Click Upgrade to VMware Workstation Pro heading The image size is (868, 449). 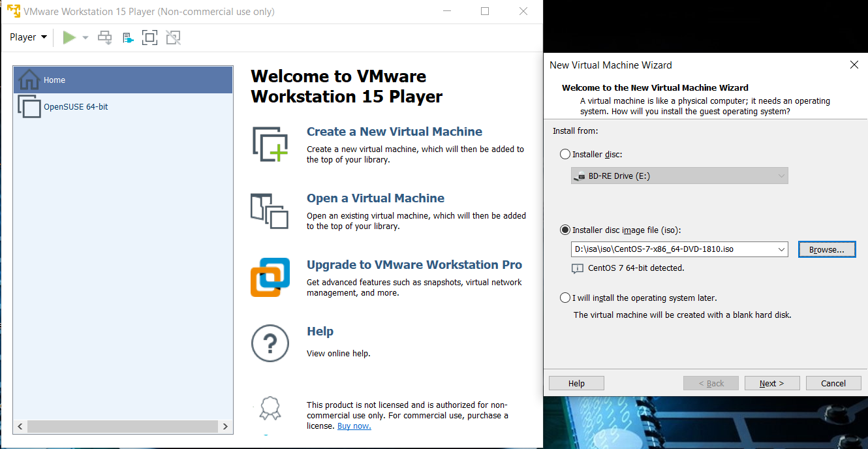click(414, 264)
